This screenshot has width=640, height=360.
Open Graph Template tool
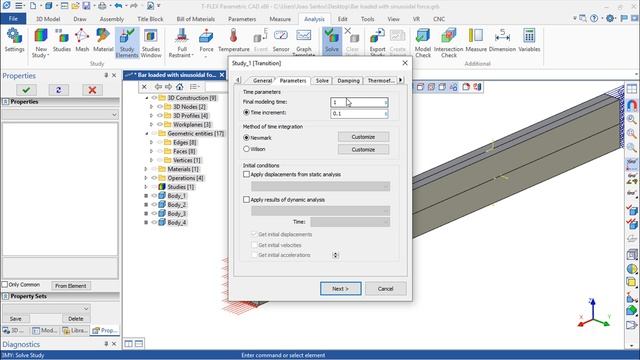304,42
